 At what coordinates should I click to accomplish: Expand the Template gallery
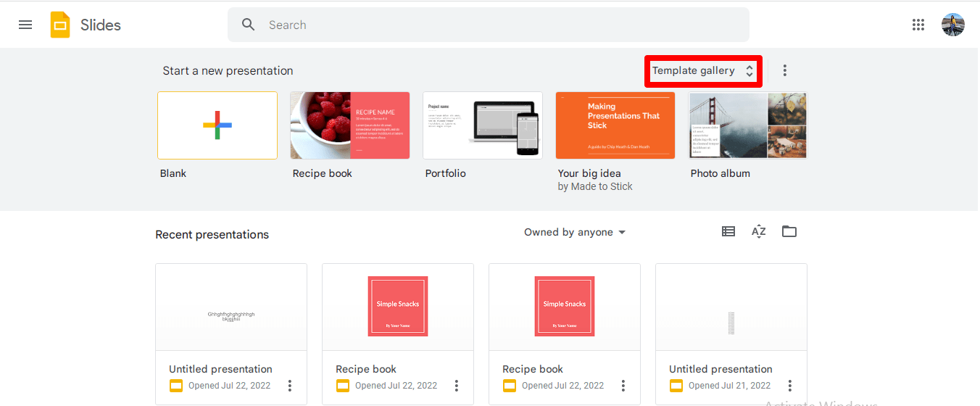pos(703,70)
